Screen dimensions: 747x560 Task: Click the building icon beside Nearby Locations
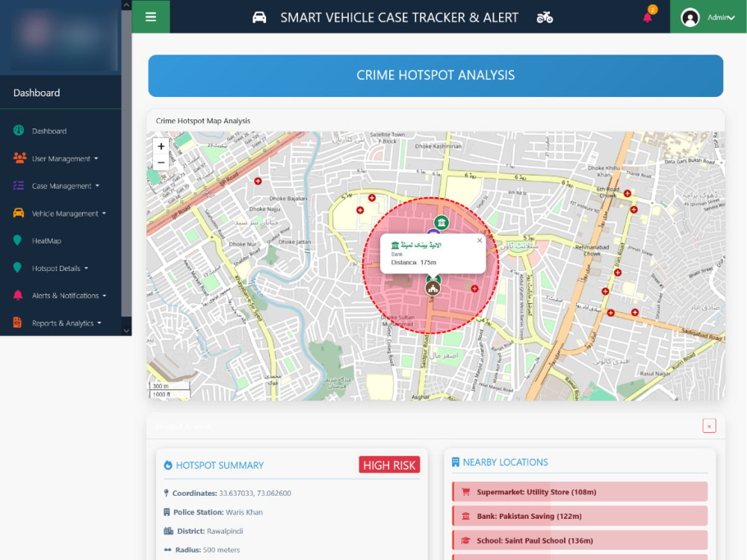click(x=456, y=462)
